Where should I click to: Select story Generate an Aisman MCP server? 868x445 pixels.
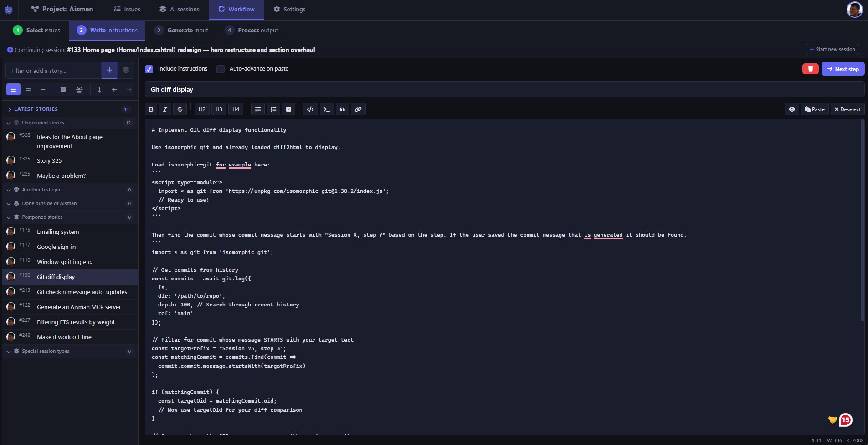pos(70,307)
